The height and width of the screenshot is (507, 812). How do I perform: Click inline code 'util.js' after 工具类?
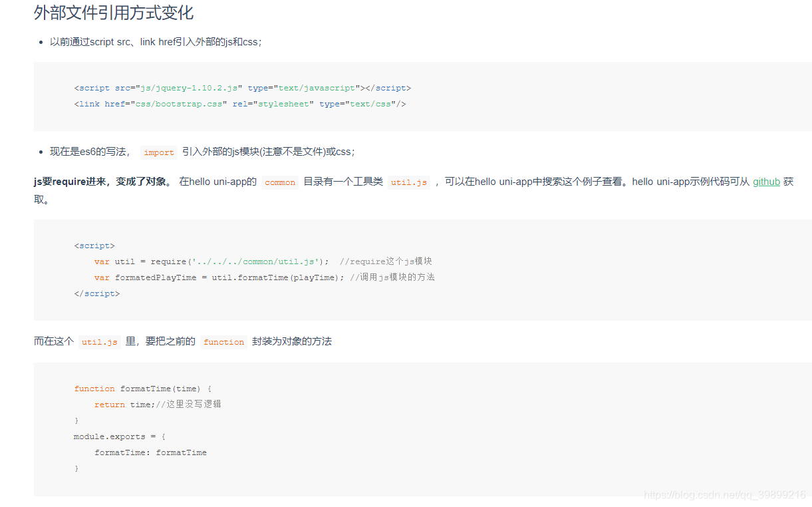click(x=409, y=182)
